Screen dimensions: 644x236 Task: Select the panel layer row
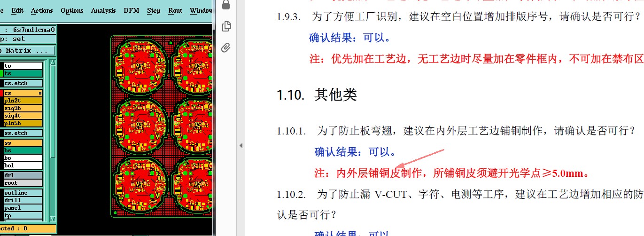(x=23, y=208)
